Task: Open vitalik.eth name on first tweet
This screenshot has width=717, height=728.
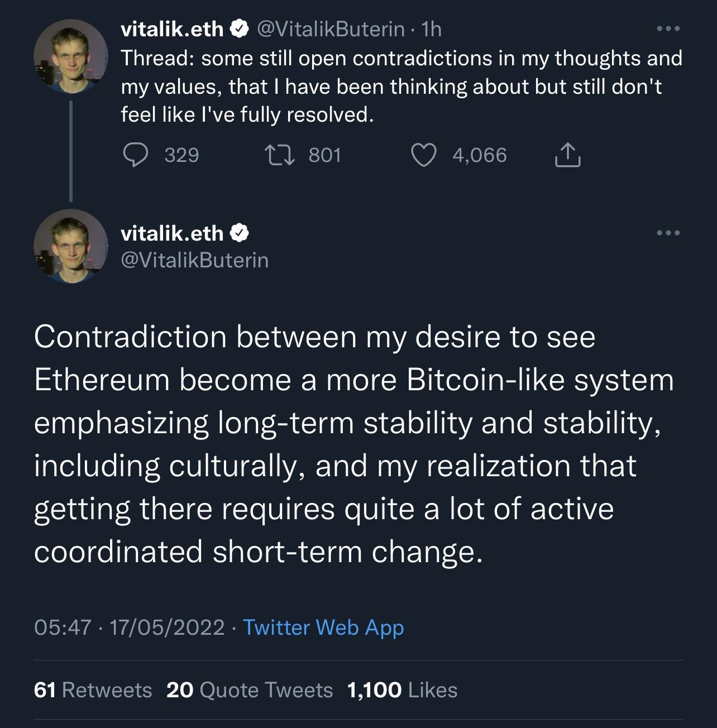Action: click(172, 29)
